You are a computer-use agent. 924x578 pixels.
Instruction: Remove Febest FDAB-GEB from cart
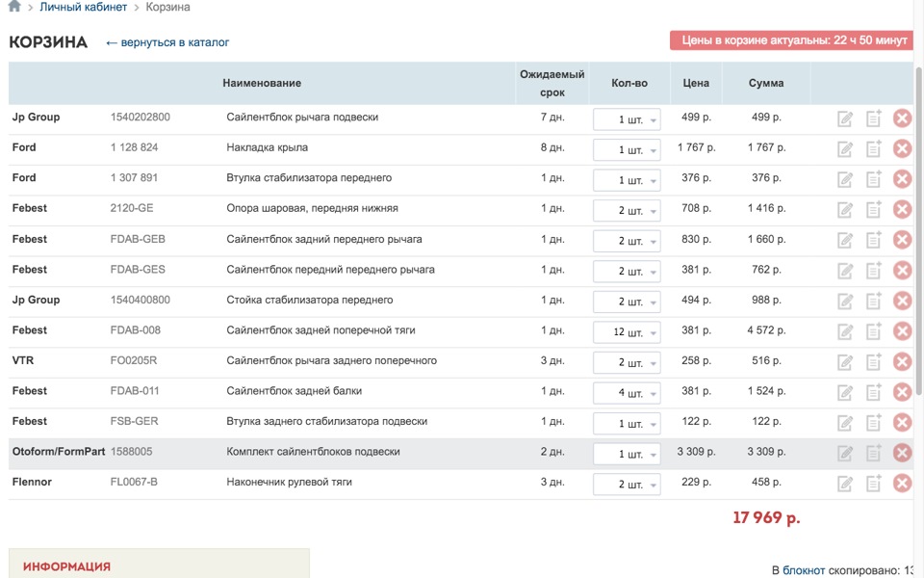click(x=902, y=240)
